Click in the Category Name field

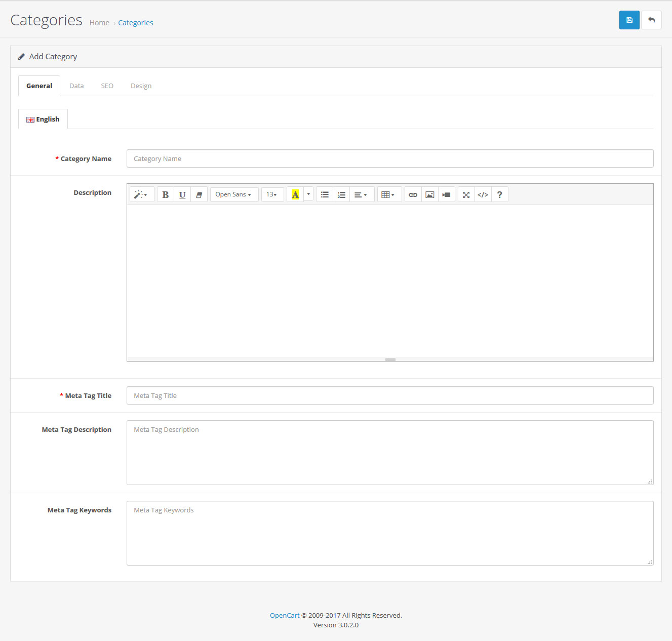(390, 158)
